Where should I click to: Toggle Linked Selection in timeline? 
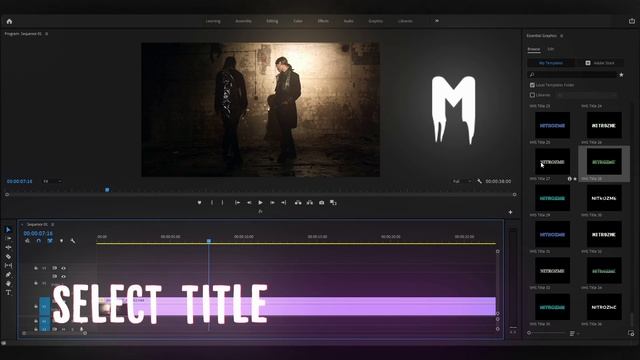50,241
